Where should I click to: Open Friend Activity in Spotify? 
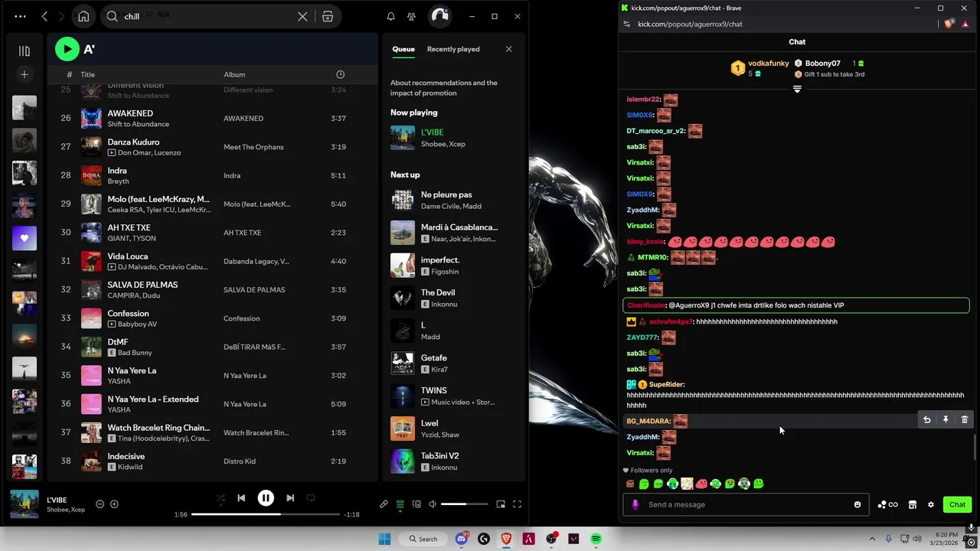pos(412,16)
